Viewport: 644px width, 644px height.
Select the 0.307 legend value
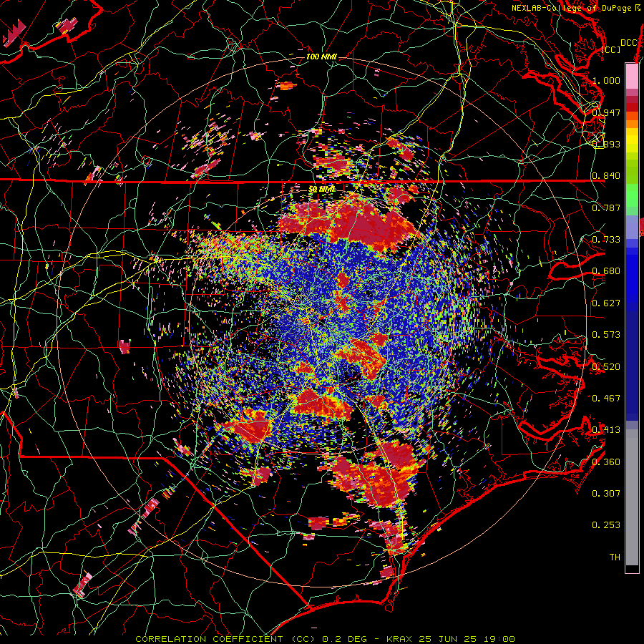(x=606, y=493)
